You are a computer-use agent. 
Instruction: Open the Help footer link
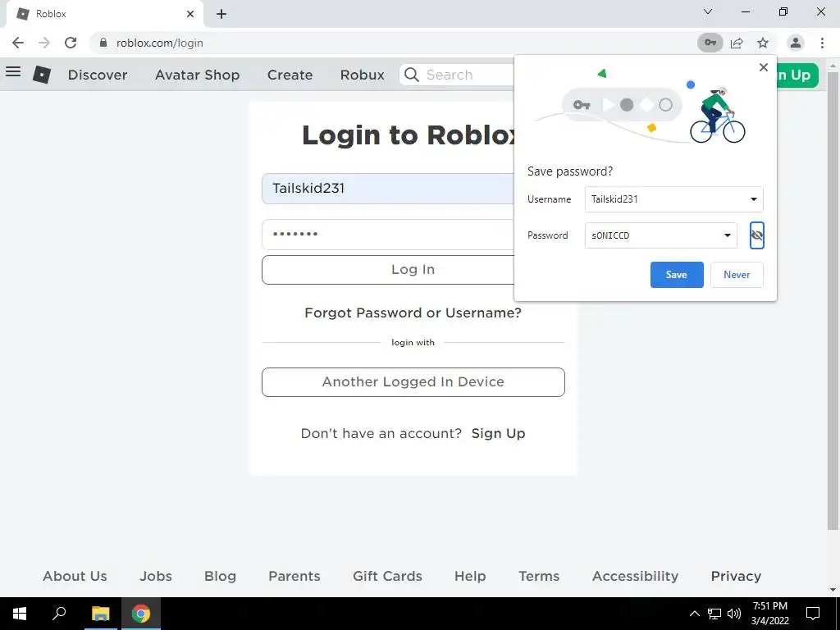(x=470, y=576)
